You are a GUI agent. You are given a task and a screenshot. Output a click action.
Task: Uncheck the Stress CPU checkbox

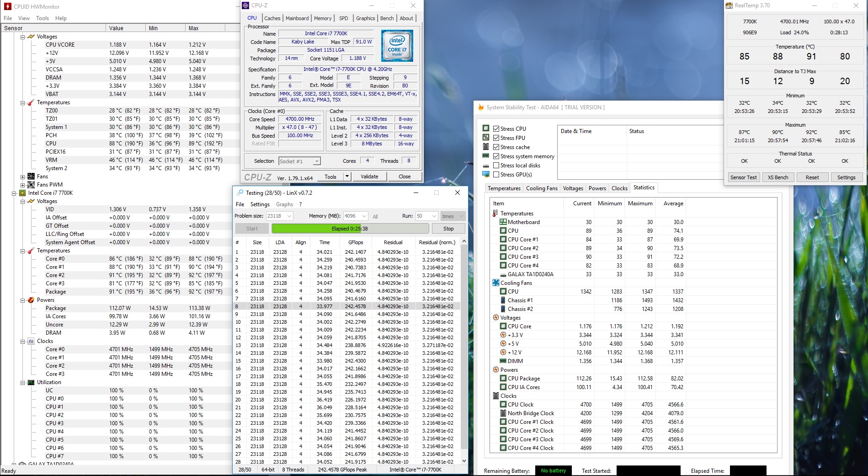point(496,128)
